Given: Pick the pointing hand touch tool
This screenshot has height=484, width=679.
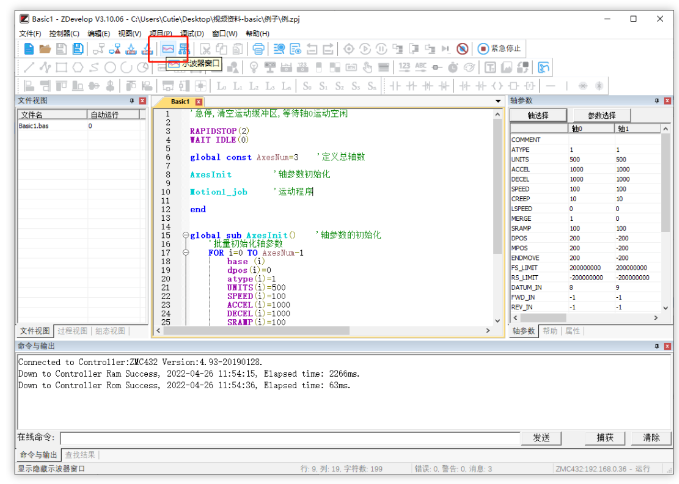Looking at the screenshot, I should click(367, 67).
